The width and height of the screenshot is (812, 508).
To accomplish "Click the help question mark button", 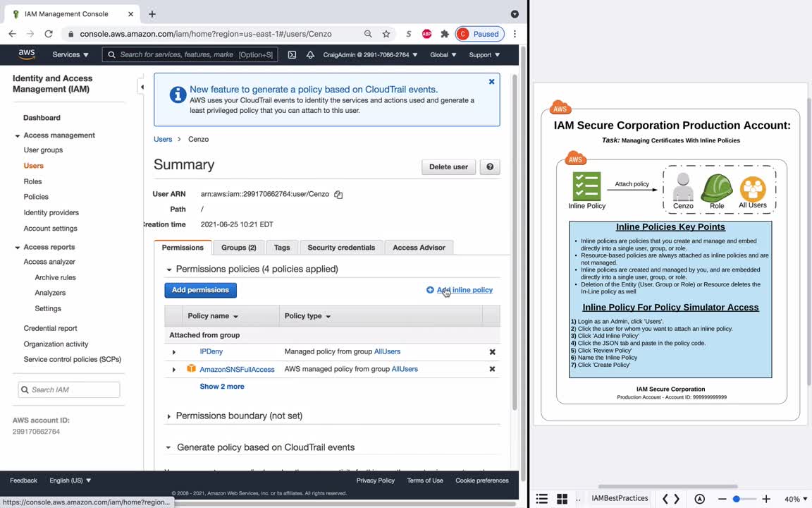I will [490, 167].
